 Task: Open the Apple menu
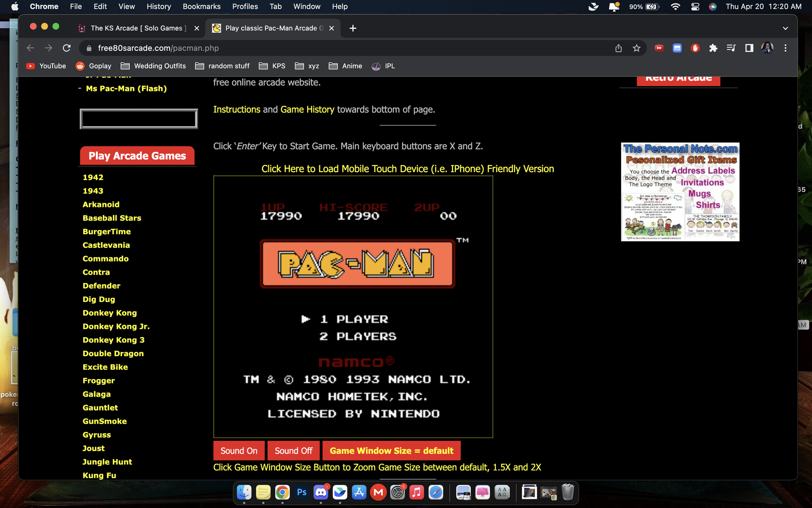pyautogui.click(x=15, y=7)
